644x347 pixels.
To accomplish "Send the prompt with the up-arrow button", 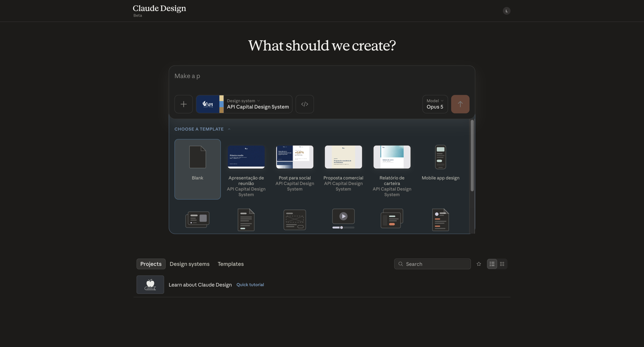I will pyautogui.click(x=460, y=104).
